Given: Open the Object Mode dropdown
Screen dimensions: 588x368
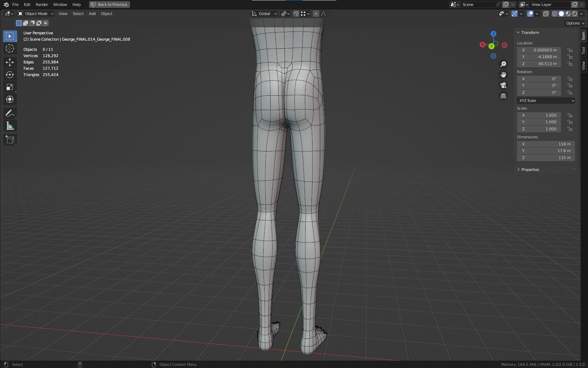Looking at the screenshot, I should pyautogui.click(x=36, y=14).
